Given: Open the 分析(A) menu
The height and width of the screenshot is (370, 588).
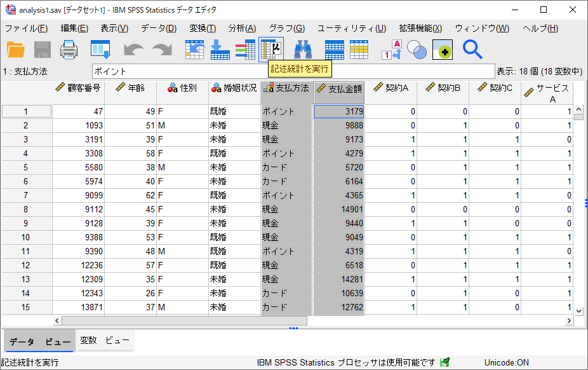Looking at the screenshot, I should (x=242, y=29).
